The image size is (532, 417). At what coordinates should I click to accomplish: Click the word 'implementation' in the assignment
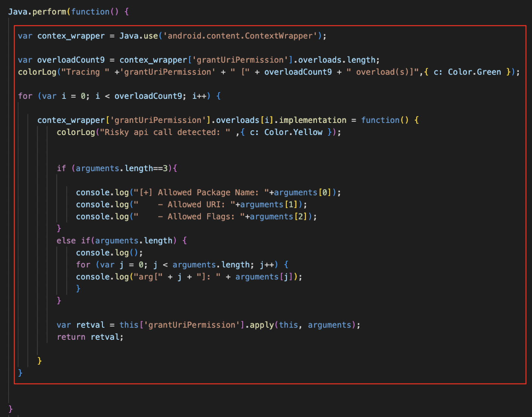[312, 120]
